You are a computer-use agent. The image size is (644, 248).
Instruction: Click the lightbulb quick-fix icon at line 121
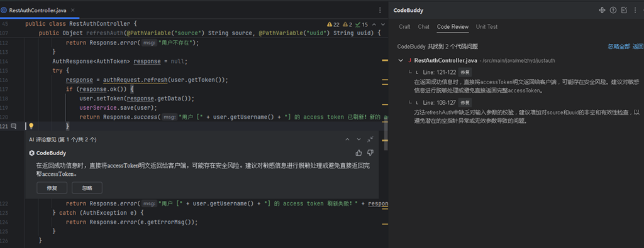pos(31,126)
